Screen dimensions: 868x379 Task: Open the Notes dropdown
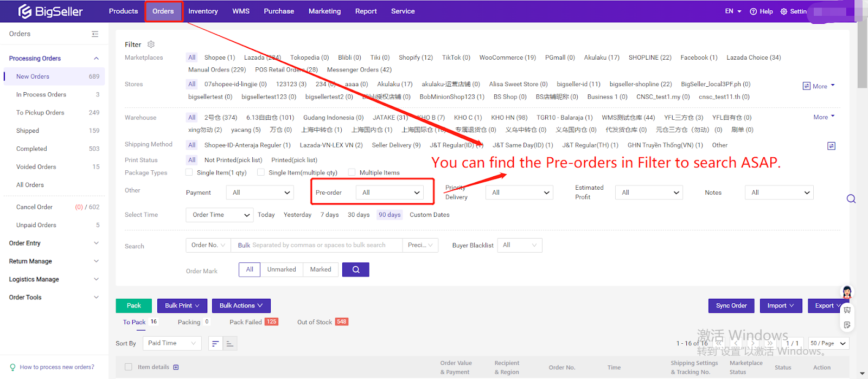[x=779, y=192]
